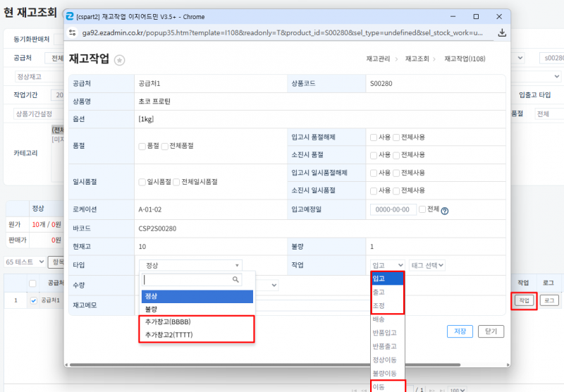Check the 전체일시품절 checkbox
Image resolution: width=564 pixels, height=392 pixels.
coord(176,183)
